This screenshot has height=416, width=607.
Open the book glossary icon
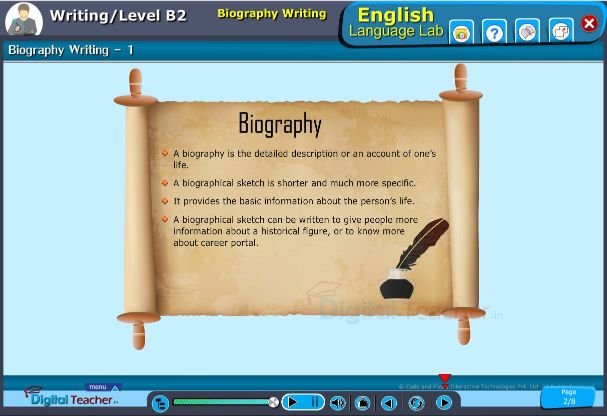528,33
